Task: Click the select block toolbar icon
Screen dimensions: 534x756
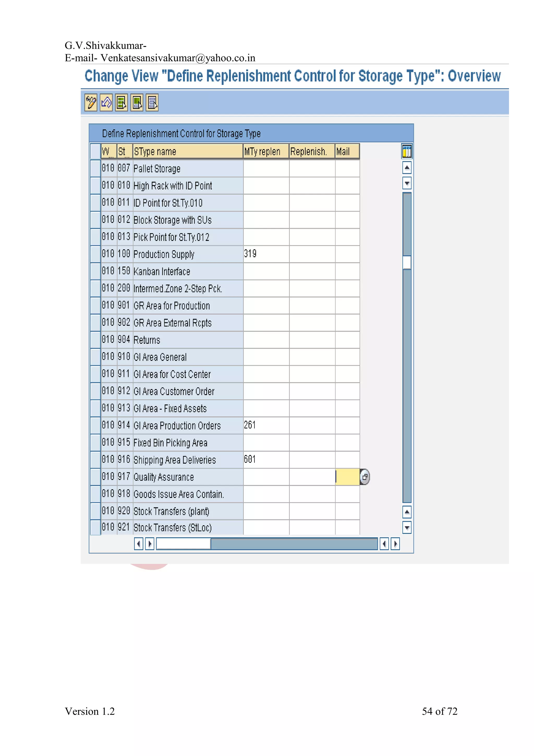Action: (x=137, y=103)
